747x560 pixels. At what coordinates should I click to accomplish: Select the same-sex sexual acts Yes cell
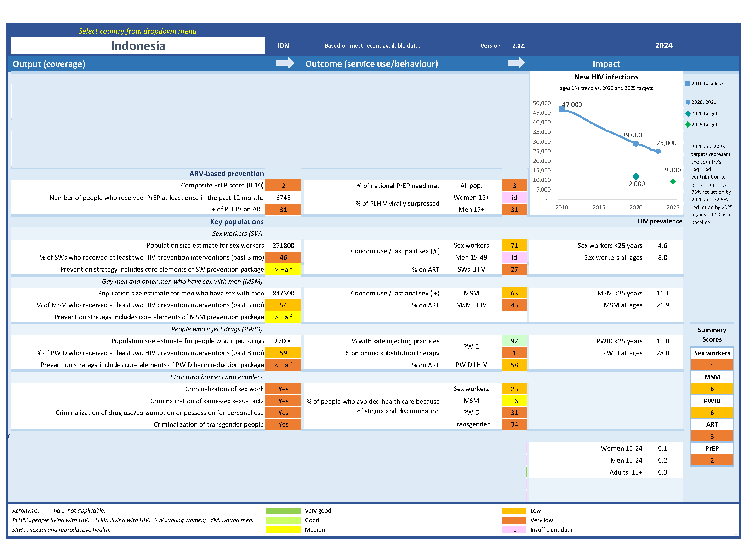(x=283, y=401)
